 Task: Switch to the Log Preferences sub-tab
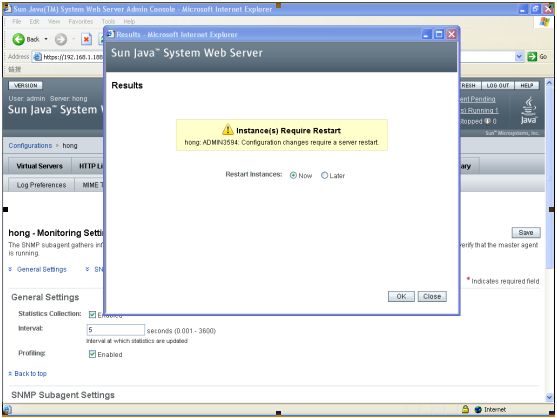41,185
